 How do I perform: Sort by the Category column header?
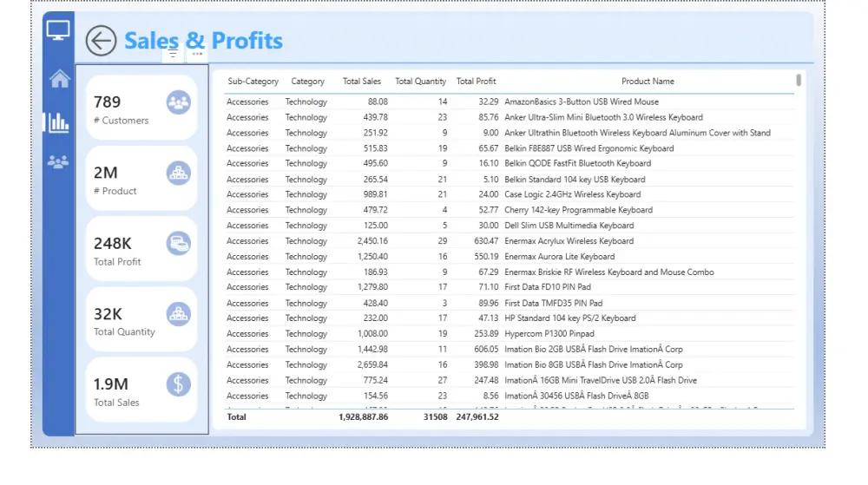(308, 82)
